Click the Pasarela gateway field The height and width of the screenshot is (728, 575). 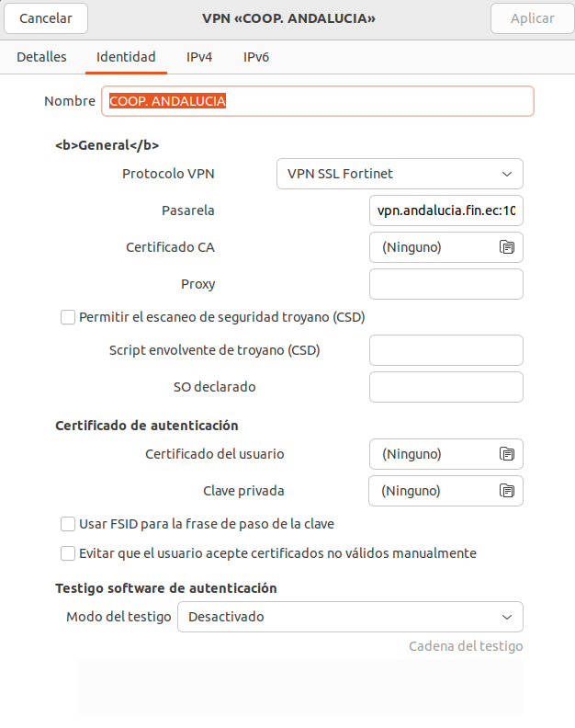coord(446,210)
